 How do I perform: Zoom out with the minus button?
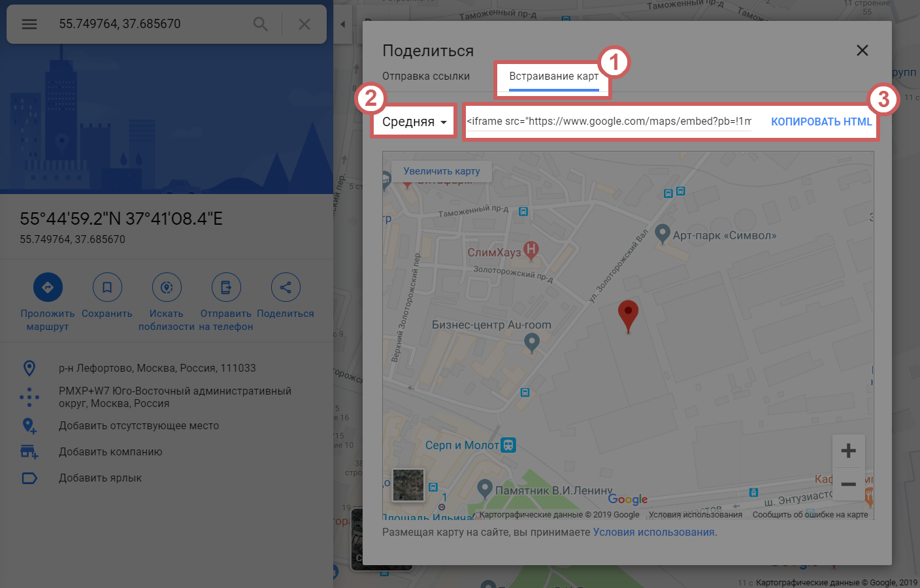click(x=848, y=484)
